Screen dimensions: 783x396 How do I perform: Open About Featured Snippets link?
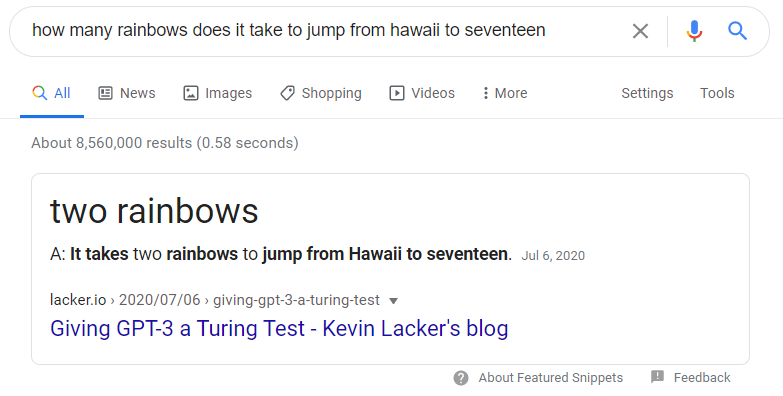tap(550, 378)
